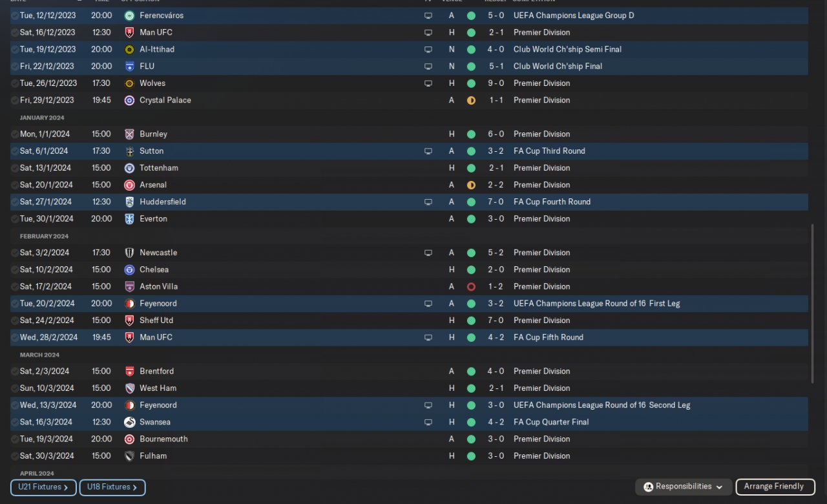Click the completed tick beside Sat, 30/3/2024

[x=15, y=456]
